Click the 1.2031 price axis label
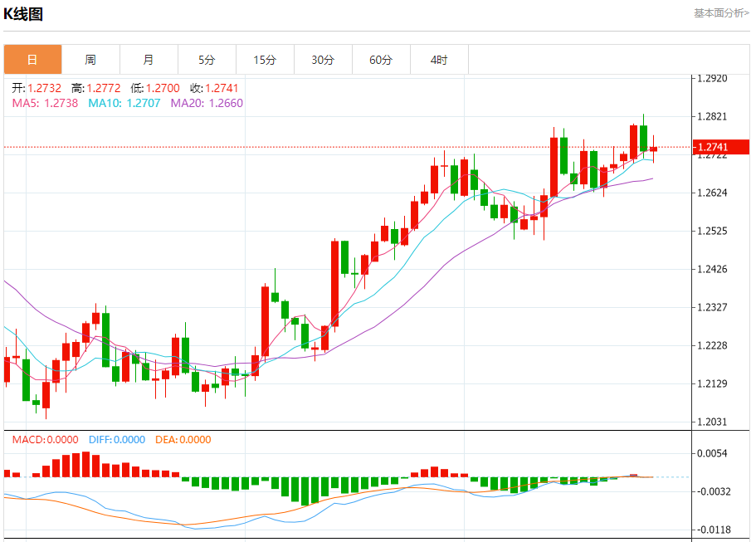The width and height of the screenshot is (756, 542). tap(712, 422)
